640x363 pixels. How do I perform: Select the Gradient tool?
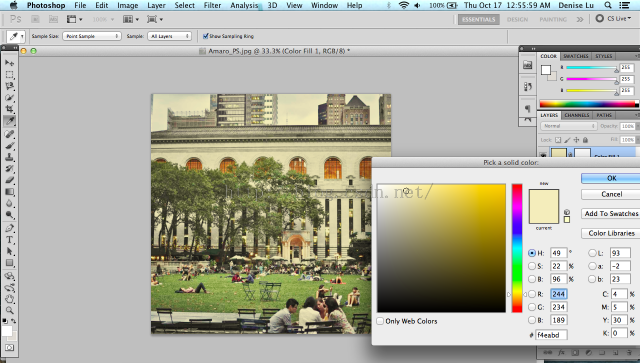pos(9,192)
